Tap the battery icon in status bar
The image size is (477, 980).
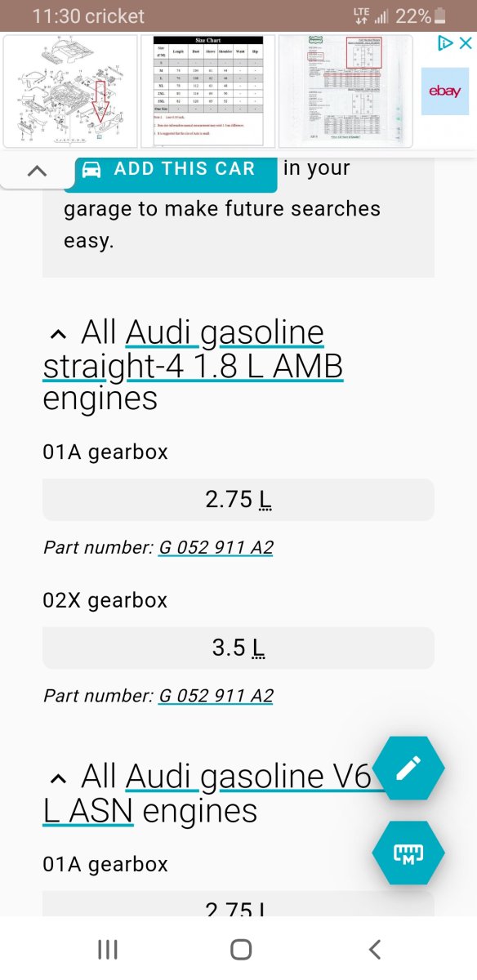coord(440,16)
